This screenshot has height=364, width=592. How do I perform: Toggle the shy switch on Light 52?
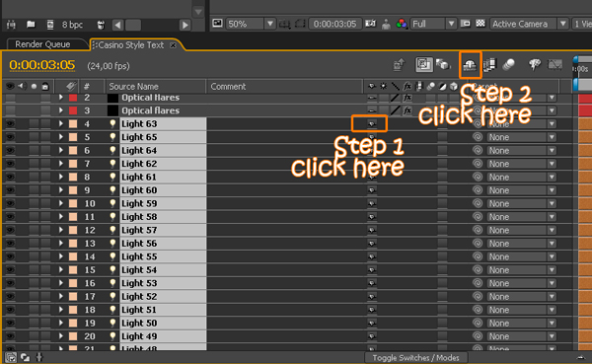click(x=372, y=296)
